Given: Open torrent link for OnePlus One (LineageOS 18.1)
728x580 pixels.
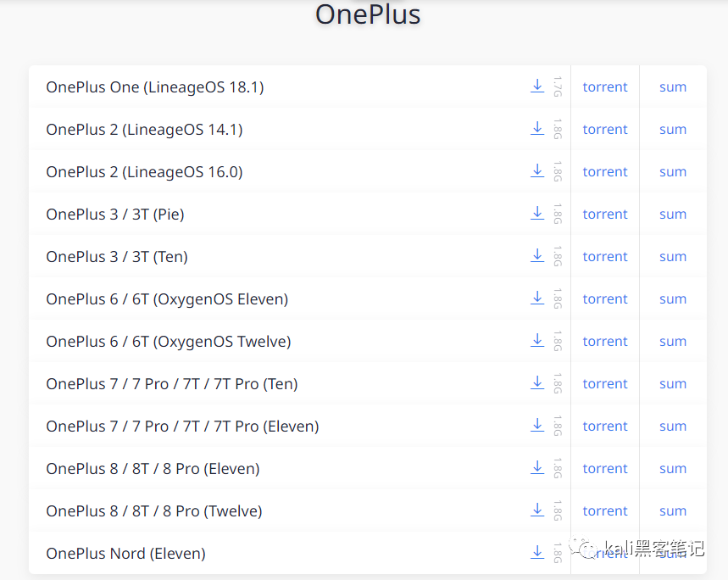Looking at the screenshot, I should 605,86.
